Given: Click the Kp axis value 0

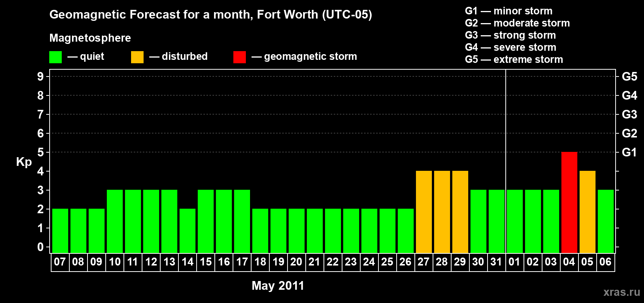Looking at the screenshot, I should point(41,247).
